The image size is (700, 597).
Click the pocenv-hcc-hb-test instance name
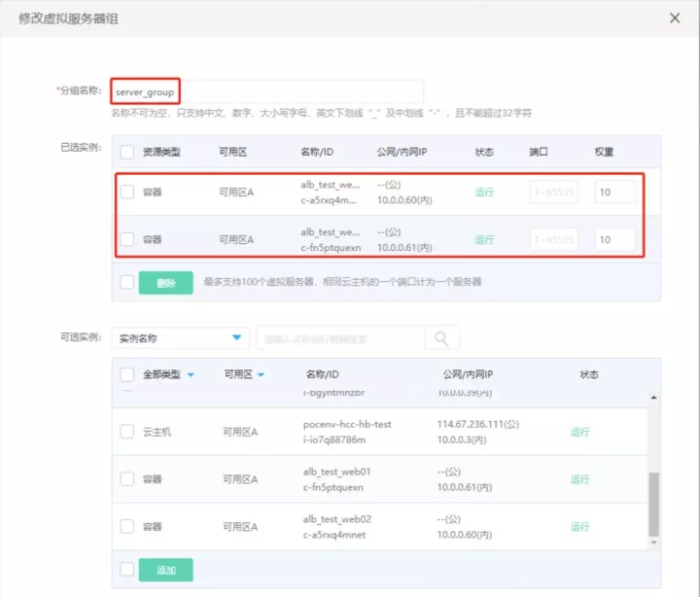[347, 424]
